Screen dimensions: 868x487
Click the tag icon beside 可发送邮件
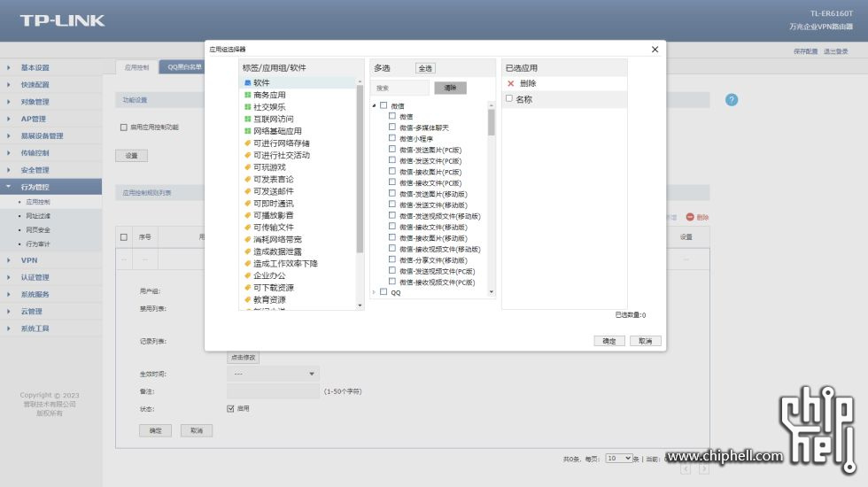(x=247, y=191)
